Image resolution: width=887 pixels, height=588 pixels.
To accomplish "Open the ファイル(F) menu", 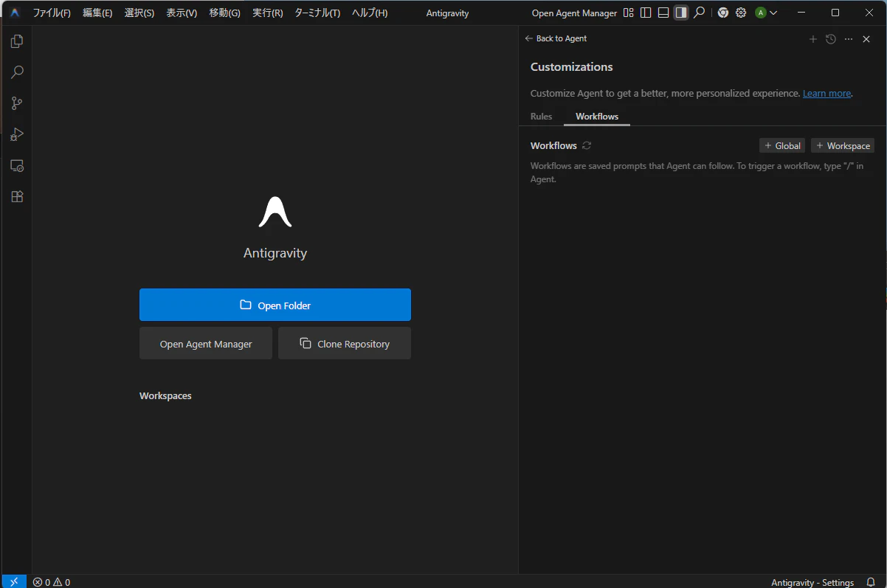I will (52, 13).
